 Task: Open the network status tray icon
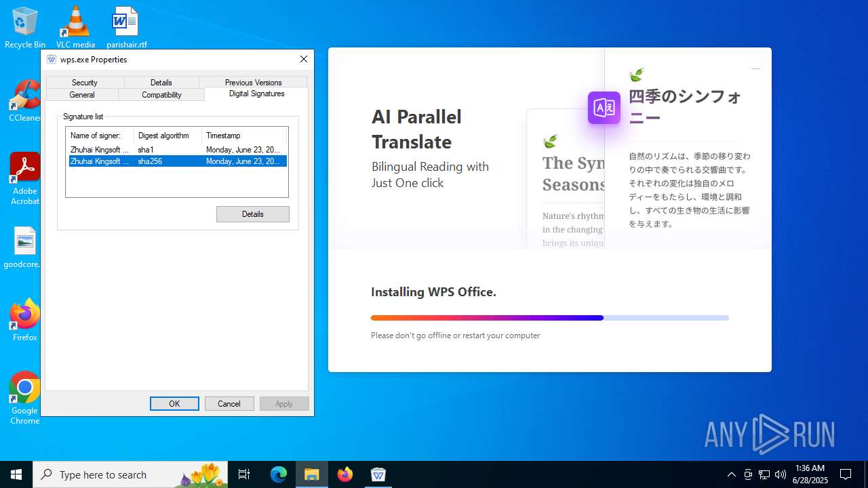[x=764, y=474]
